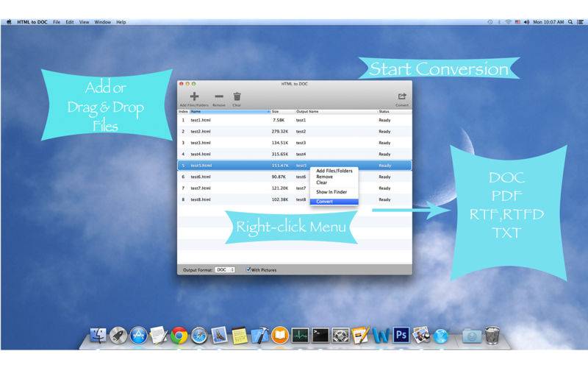Image resolution: width=588 pixels, height=368 pixels.
Task: Select the test3.html row
Action: pos(295,143)
